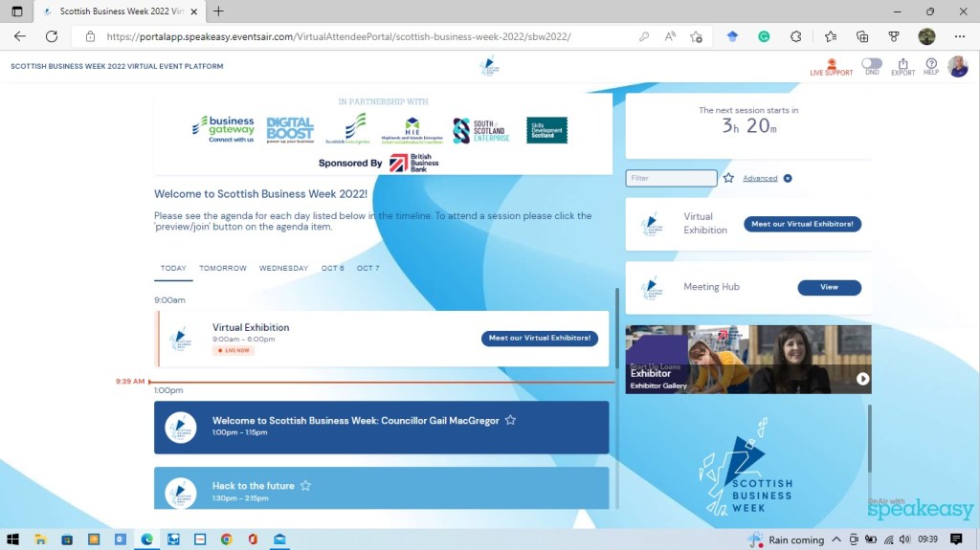Toggle the DND switch on
This screenshot has height=550, width=980.
[871, 64]
